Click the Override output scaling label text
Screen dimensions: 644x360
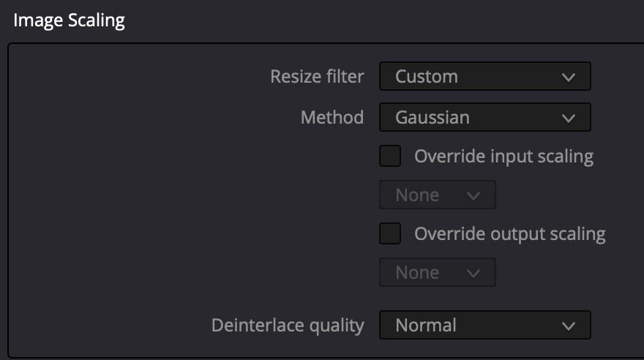509,234
